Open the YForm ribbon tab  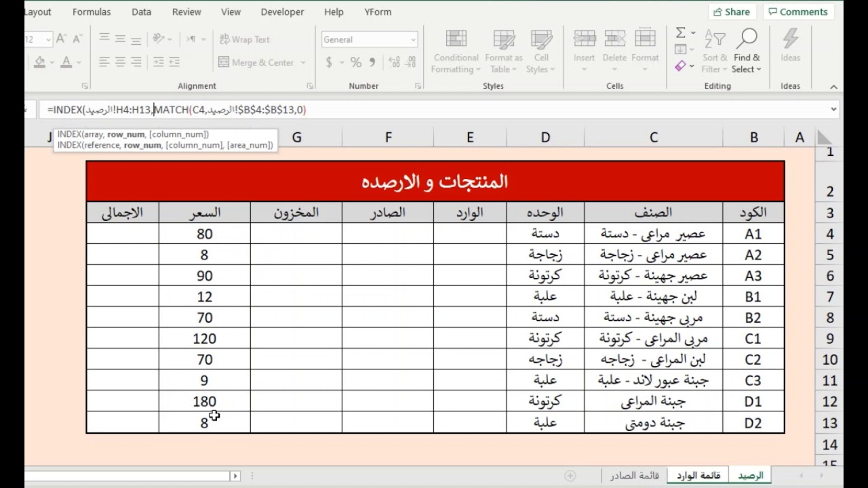tap(378, 12)
